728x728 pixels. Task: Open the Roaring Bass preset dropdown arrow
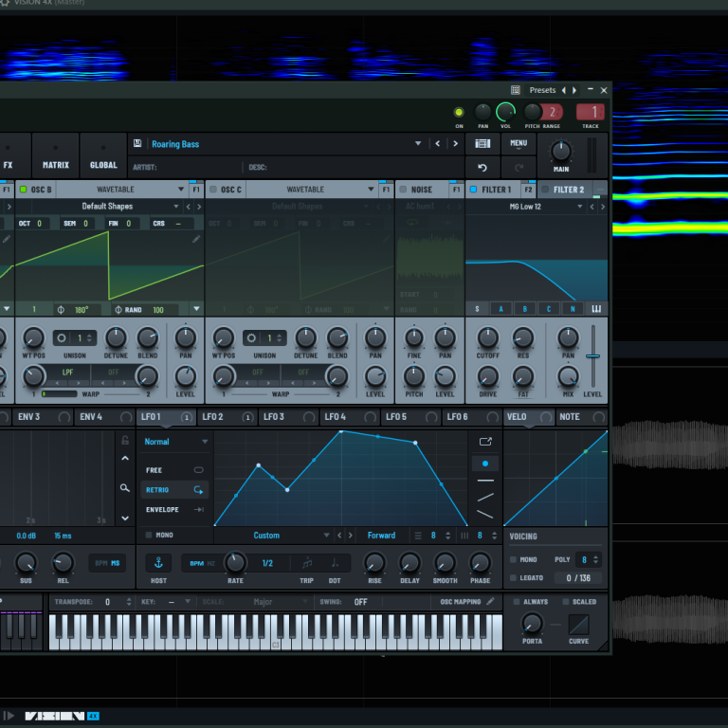point(418,144)
